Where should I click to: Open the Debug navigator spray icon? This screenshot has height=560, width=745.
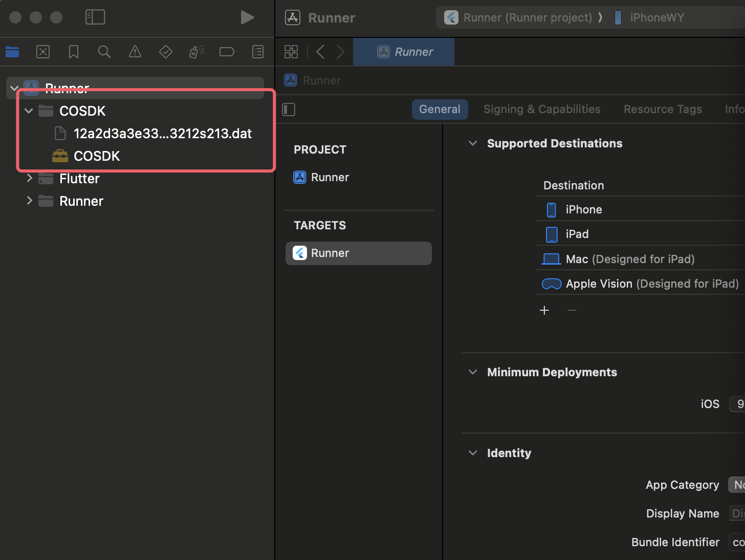196,52
